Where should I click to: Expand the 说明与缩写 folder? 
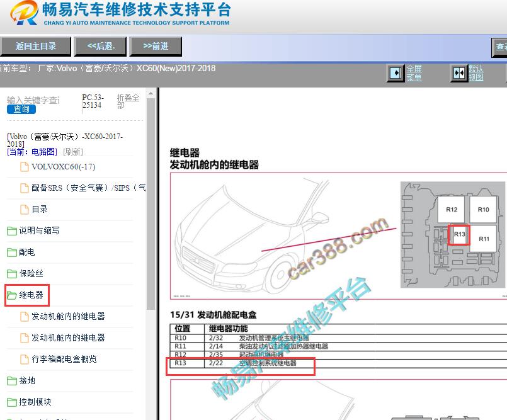tap(40, 230)
